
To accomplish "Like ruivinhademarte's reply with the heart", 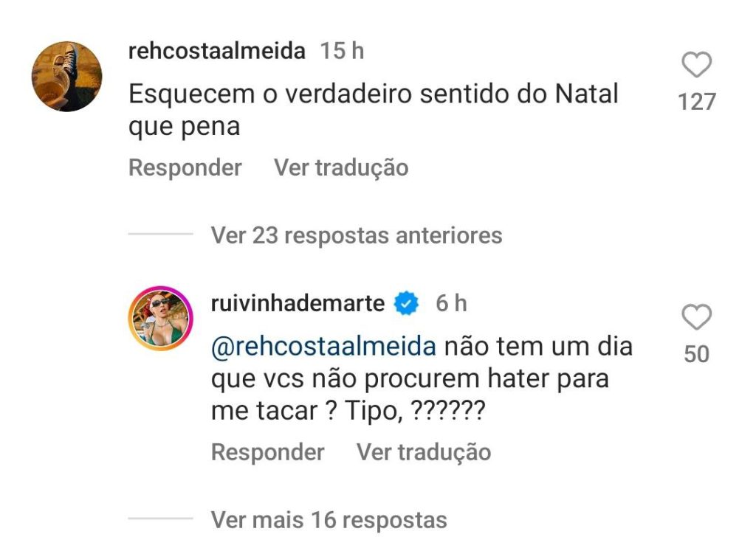I will click(696, 319).
